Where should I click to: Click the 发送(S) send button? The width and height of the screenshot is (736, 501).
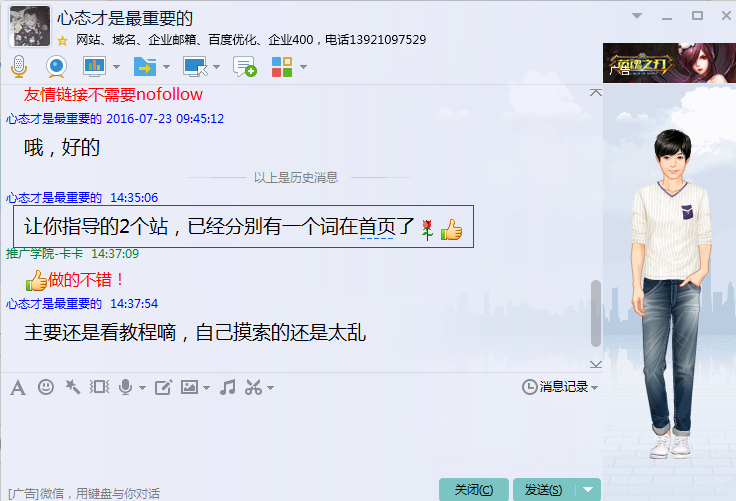coord(544,490)
